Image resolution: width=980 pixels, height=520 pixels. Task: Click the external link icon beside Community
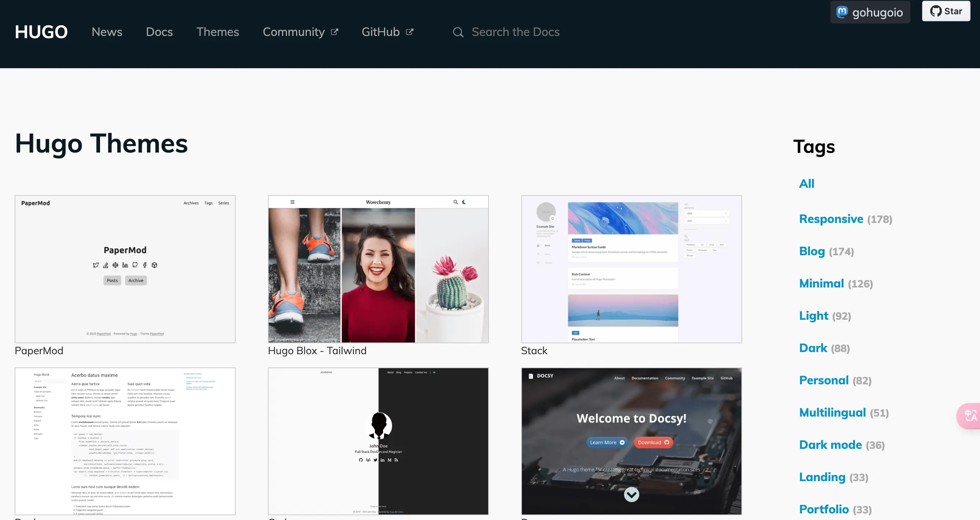tap(334, 32)
